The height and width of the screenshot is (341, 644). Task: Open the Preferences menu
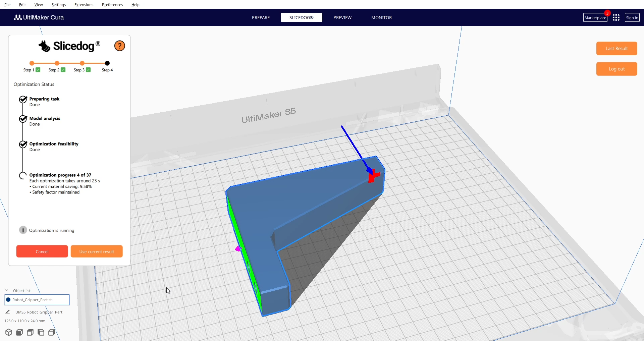[112, 5]
